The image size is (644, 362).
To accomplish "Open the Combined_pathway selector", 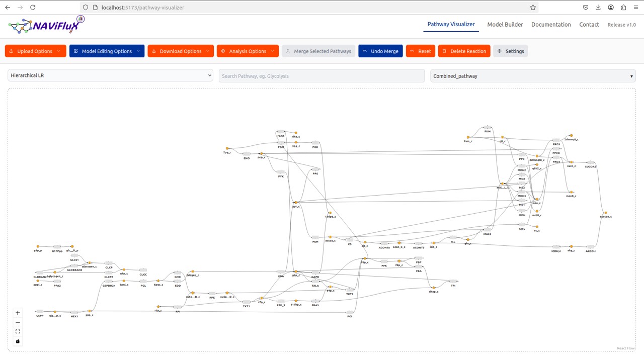I will click(x=533, y=76).
